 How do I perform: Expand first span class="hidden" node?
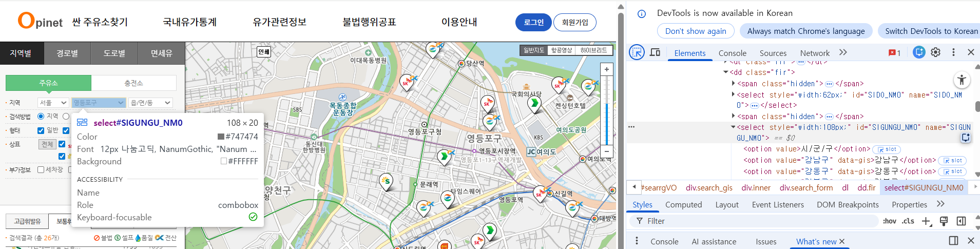pyautogui.click(x=733, y=83)
